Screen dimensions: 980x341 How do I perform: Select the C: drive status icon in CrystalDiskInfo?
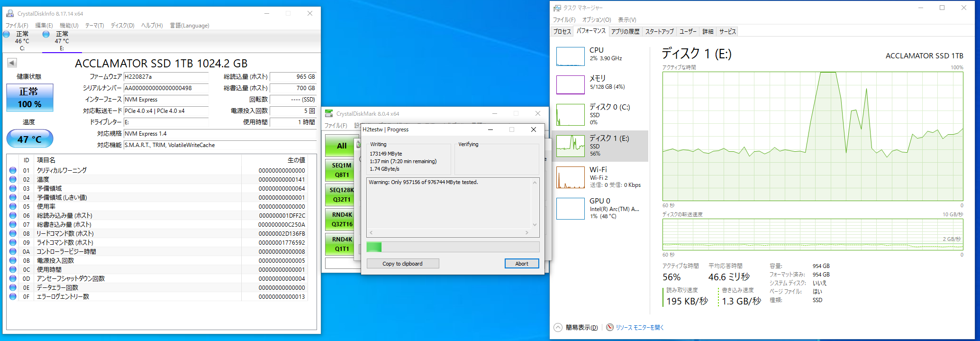[x=7, y=34]
